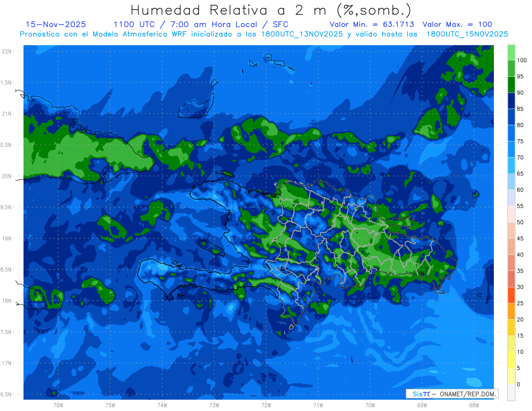Viewport: 532px width, 411px height.
Task: Click the '19N' latitude label
Action: click(6, 238)
